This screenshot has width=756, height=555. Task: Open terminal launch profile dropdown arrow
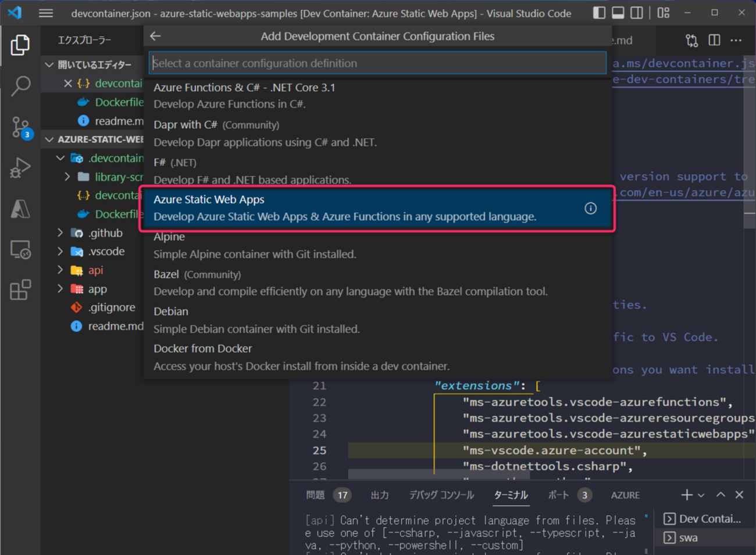[x=701, y=495]
